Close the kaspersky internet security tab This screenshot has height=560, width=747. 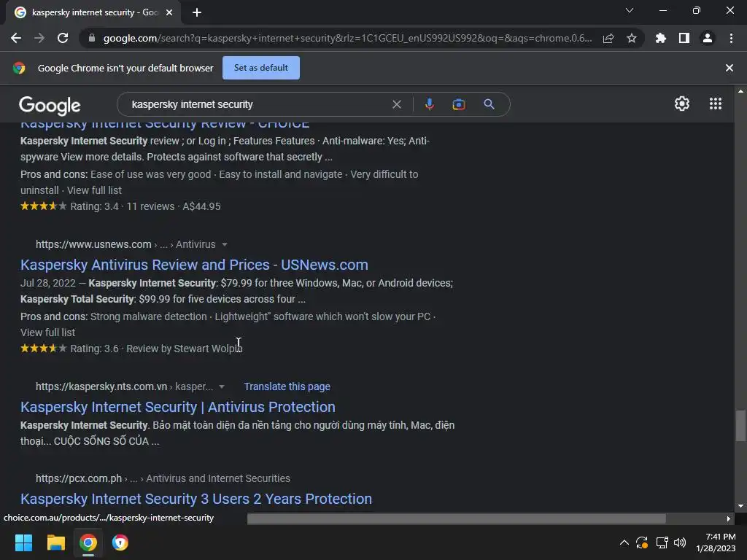click(169, 12)
